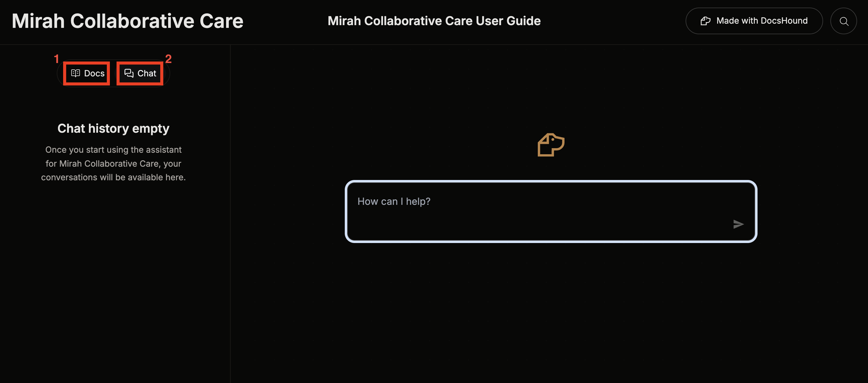Click the orange DocsHound dog logo
868x383 pixels.
(551, 145)
